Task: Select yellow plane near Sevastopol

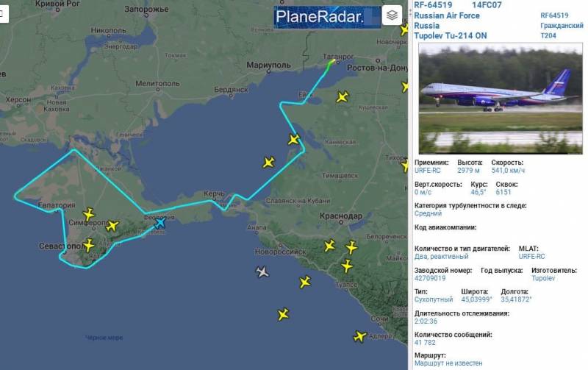Action: [x=88, y=246]
